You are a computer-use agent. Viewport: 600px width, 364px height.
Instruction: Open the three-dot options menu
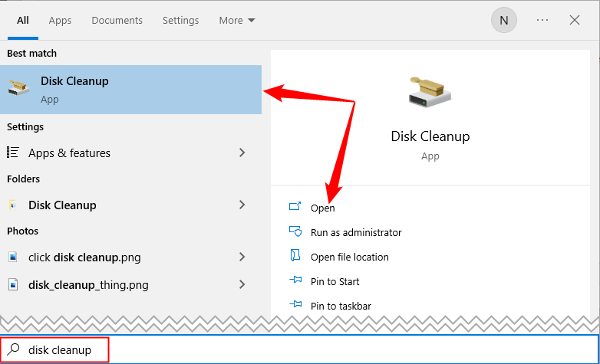[x=542, y=21]
